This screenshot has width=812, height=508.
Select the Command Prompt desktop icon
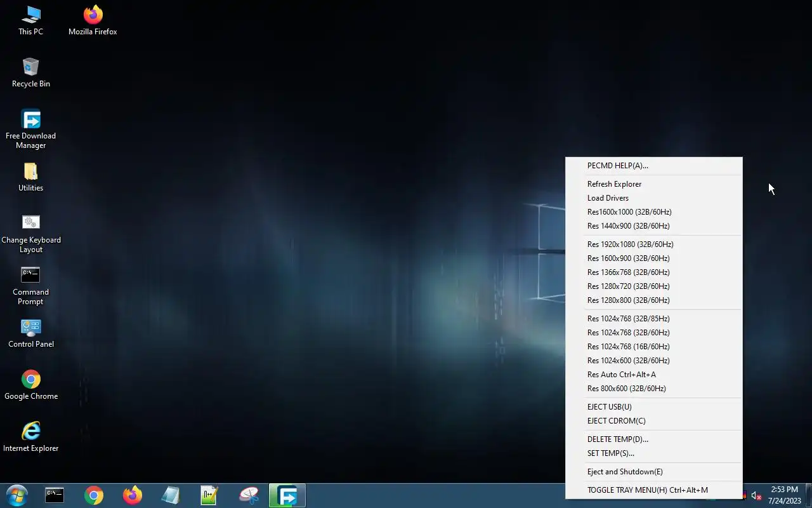pyautogui.click(x=30, y=286)
